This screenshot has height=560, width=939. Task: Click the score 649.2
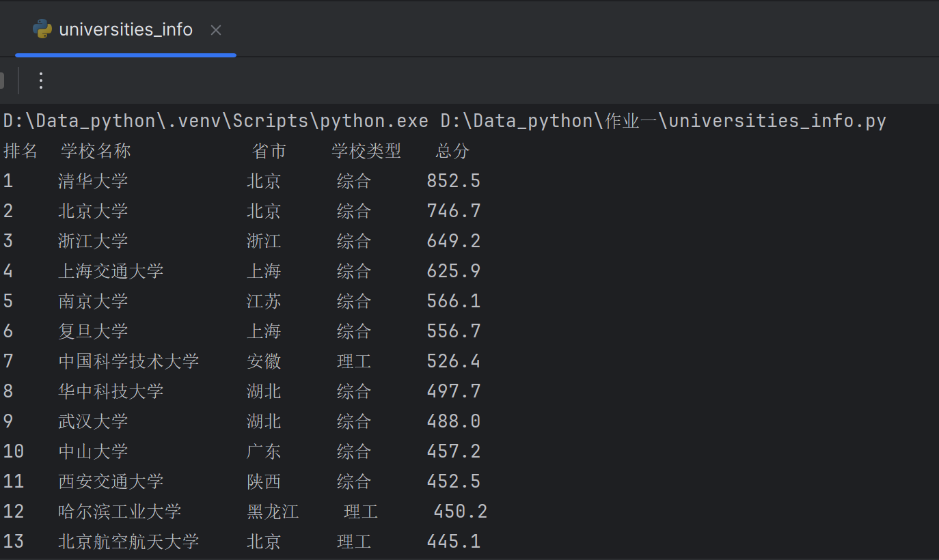pyautogui.click(x=454, y=241)
